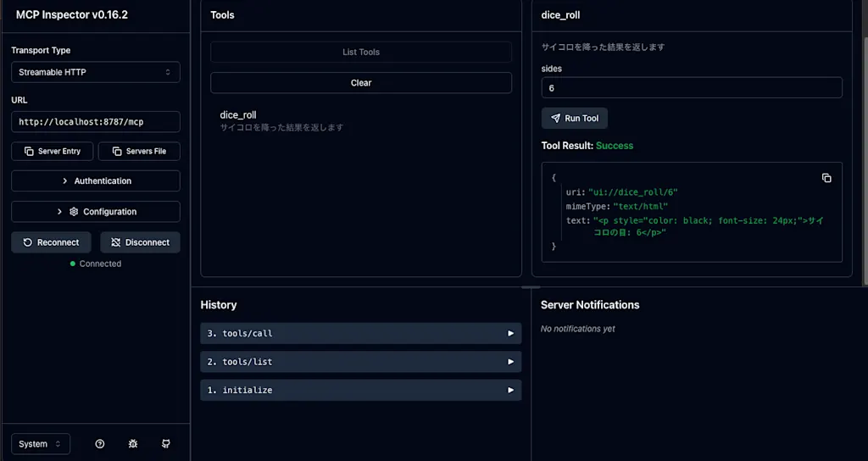Click the List Tools button
868x461 pixels.
[361, 52]
